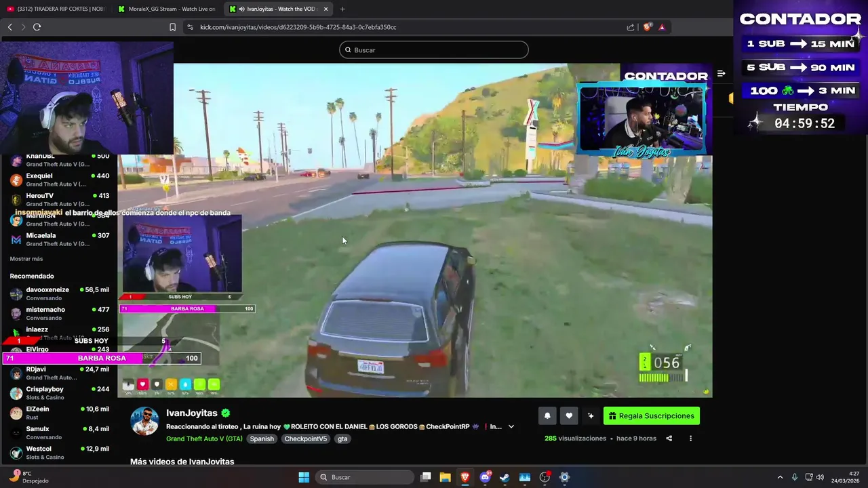Open OBS Studio from the taskbar
Image resolution: width=868 pixels, height=488 pixels.
point(545,477)
